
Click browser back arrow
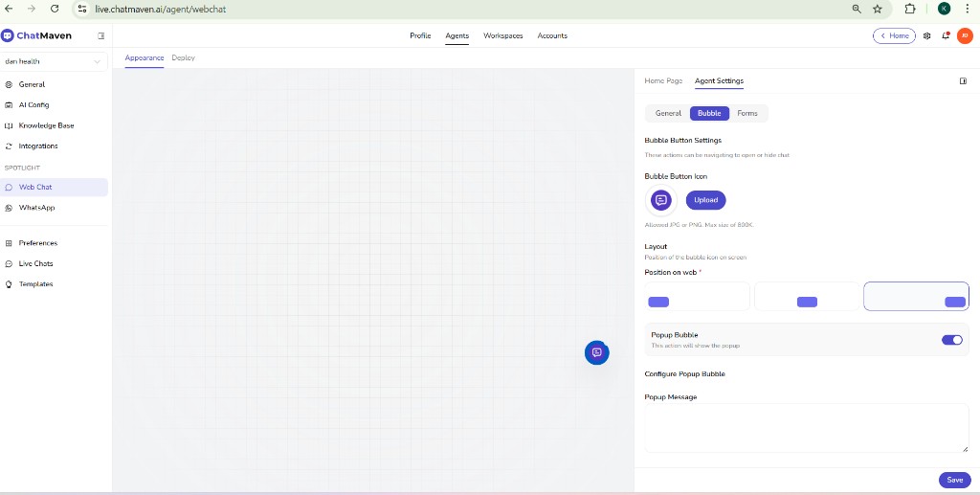click(x=9, y=9)
